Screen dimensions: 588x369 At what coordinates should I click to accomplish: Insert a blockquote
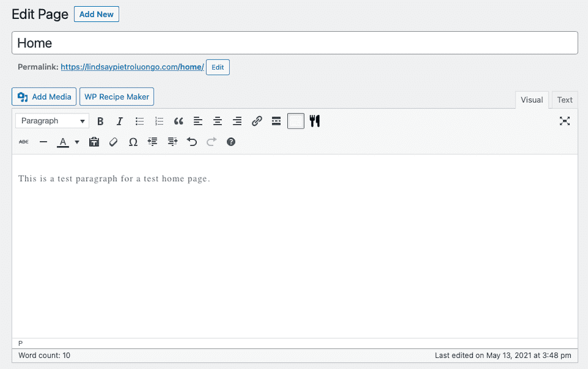[178, 121]
